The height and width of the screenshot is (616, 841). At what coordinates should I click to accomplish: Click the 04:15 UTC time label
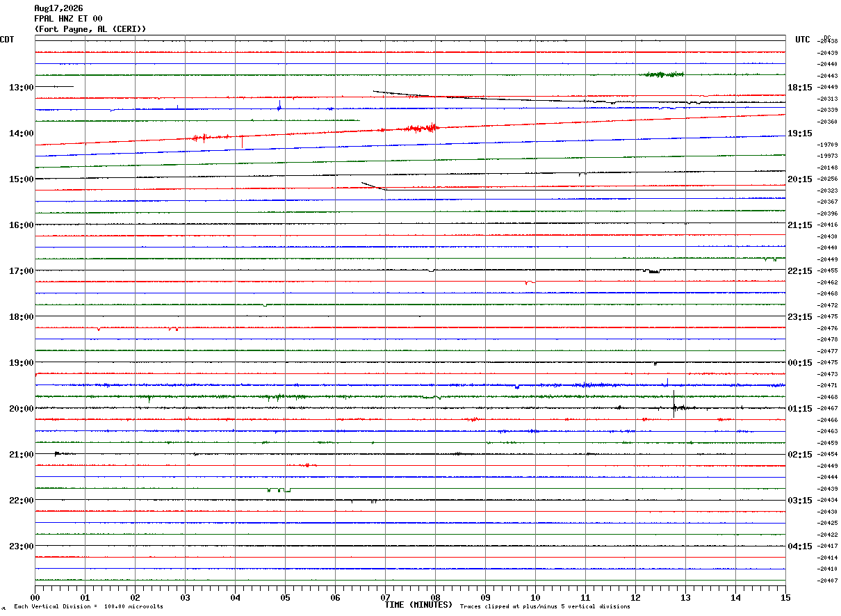click(x=800, y=546)
